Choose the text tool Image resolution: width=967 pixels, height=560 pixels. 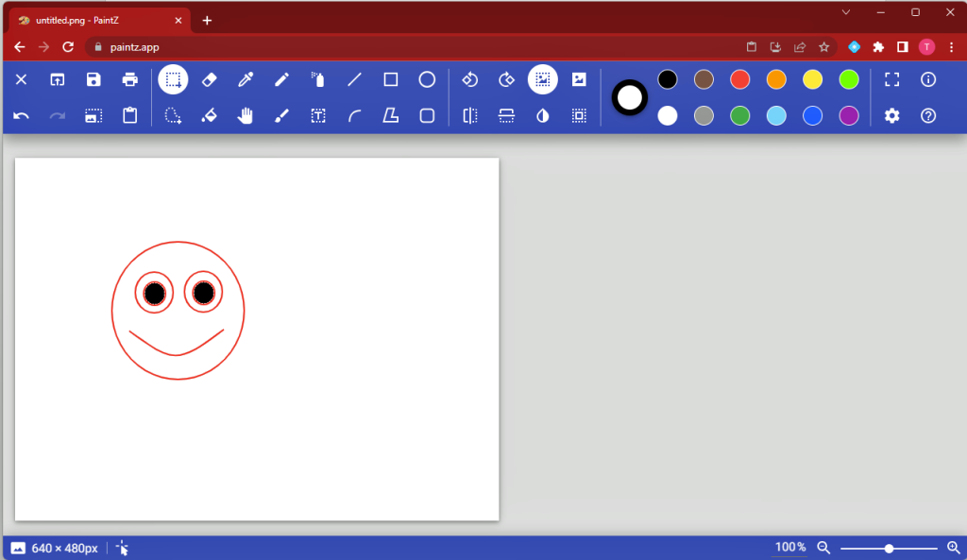pos(317,115)
